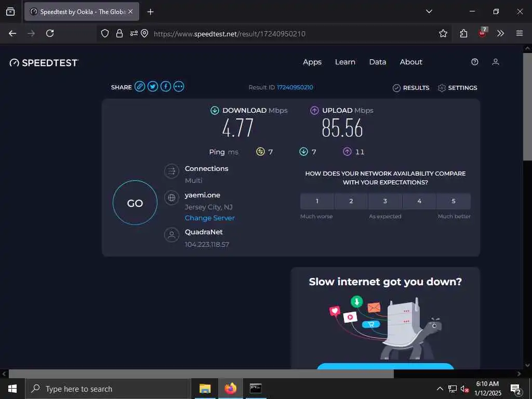
Task: Open the About menu
Action: 411,62
